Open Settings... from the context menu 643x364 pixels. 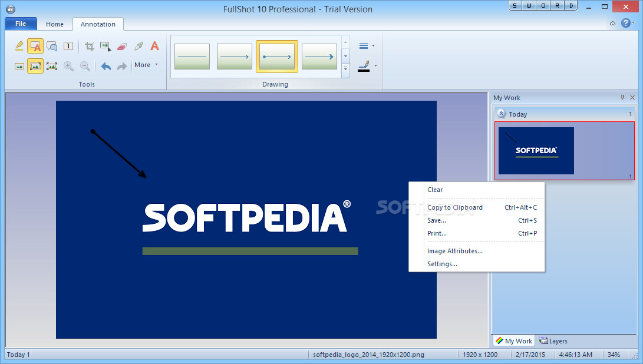click(442, 264)
